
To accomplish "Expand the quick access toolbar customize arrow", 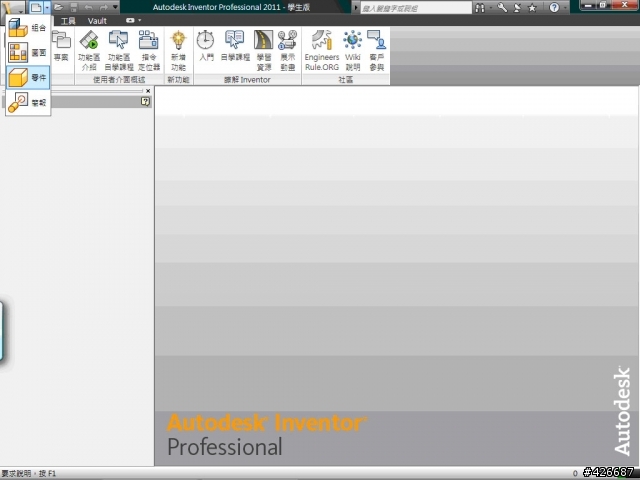I will point(116,7).
